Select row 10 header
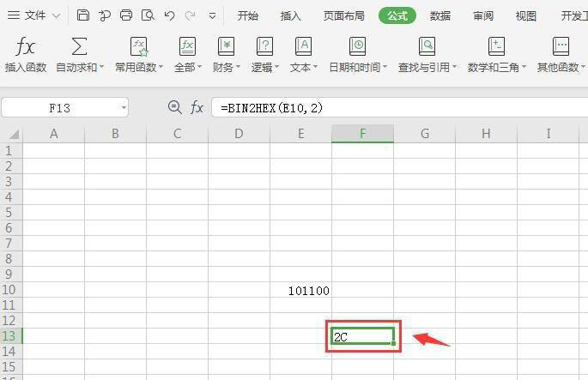Viewport: 588px width, 380px height. click(x=11, y=290)
